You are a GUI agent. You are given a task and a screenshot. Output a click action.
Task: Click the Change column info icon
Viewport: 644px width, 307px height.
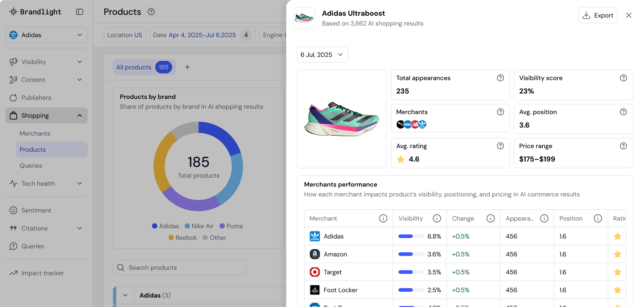click(x=490, y=218)
